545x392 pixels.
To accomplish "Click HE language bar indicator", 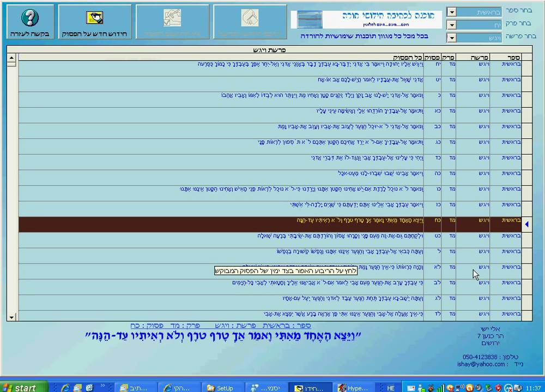I will [391, 388].
